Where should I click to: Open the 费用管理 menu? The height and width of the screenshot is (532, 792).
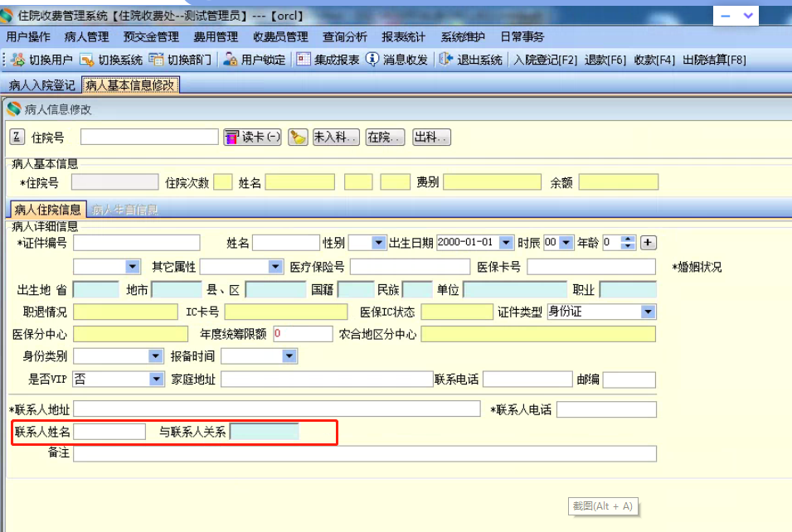click(x=216, y=36)
